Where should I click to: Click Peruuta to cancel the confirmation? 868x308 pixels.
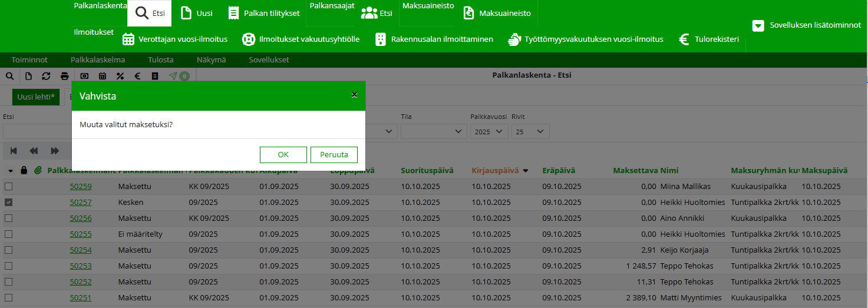pyautogui.click(x=334, y=155)
